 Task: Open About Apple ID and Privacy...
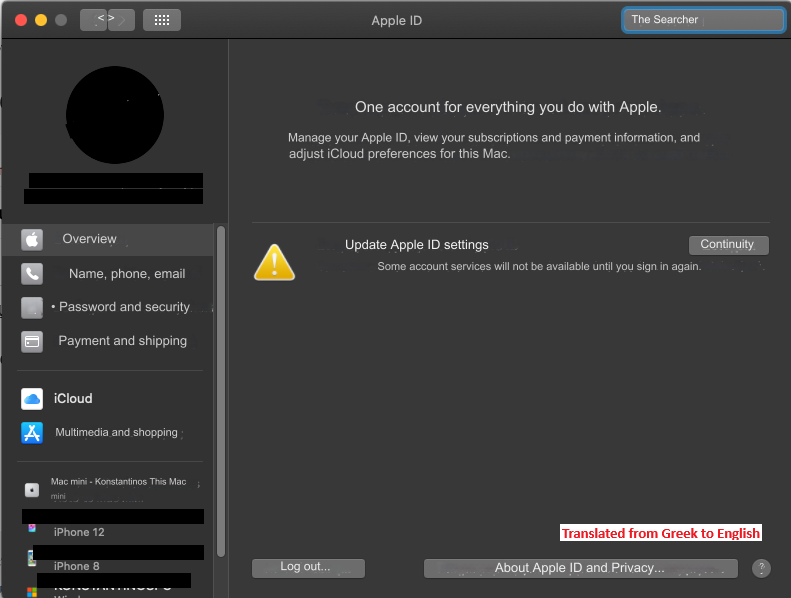tap(581, 568)
